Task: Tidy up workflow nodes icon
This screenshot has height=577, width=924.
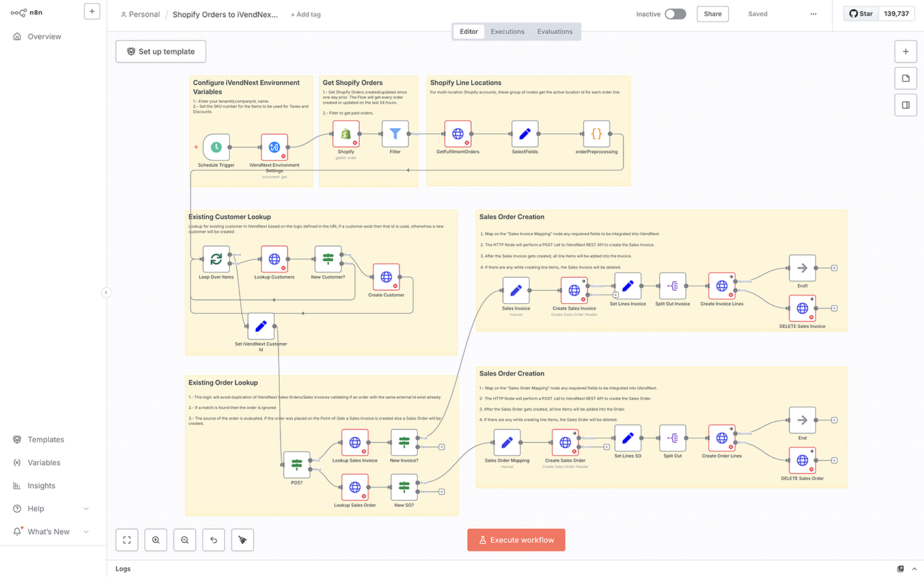Action: coord(243,540)
